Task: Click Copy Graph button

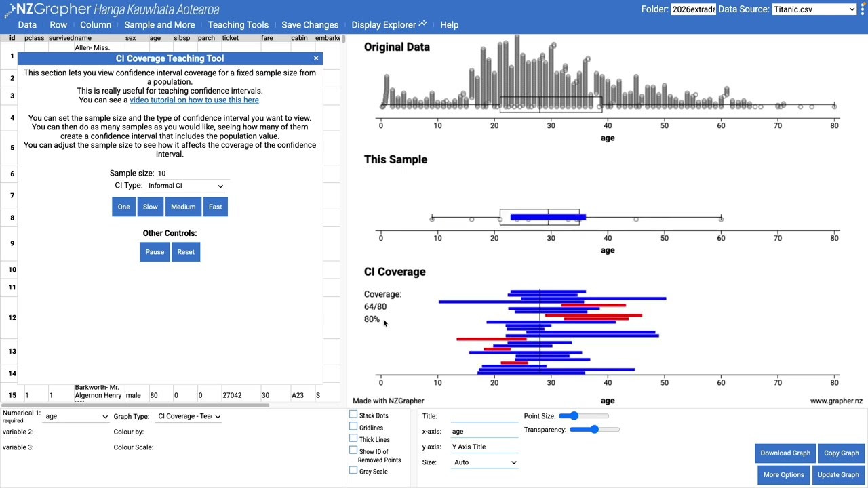Action: tap(842, 453)
